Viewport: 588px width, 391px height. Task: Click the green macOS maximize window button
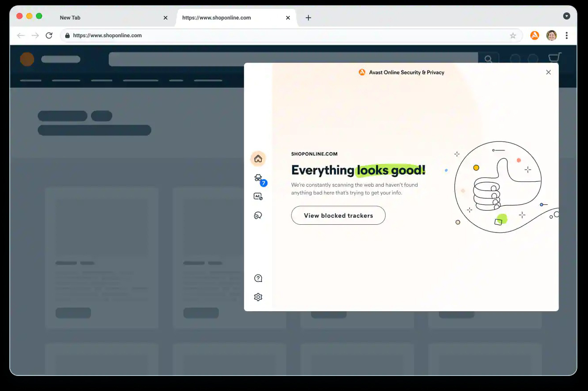coord(39,16)
